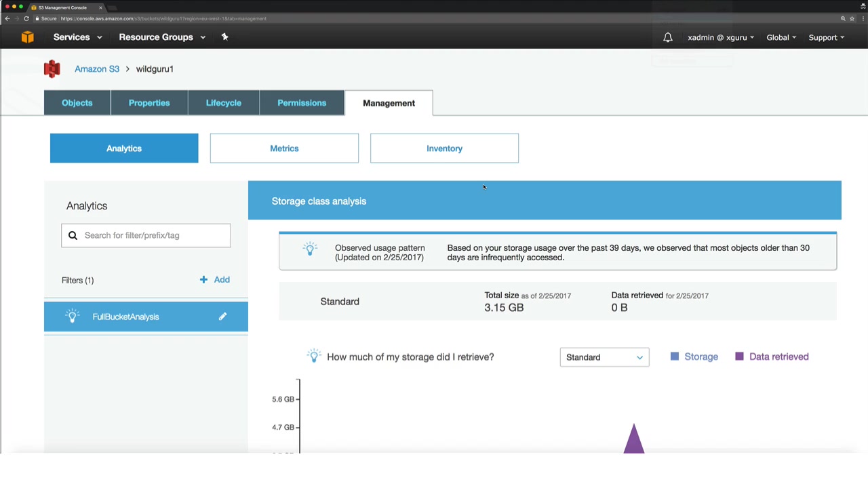Reload the page with browser refresh button
Image resolution: width=868 pixels, height=488 pixels.
point(26,18)
